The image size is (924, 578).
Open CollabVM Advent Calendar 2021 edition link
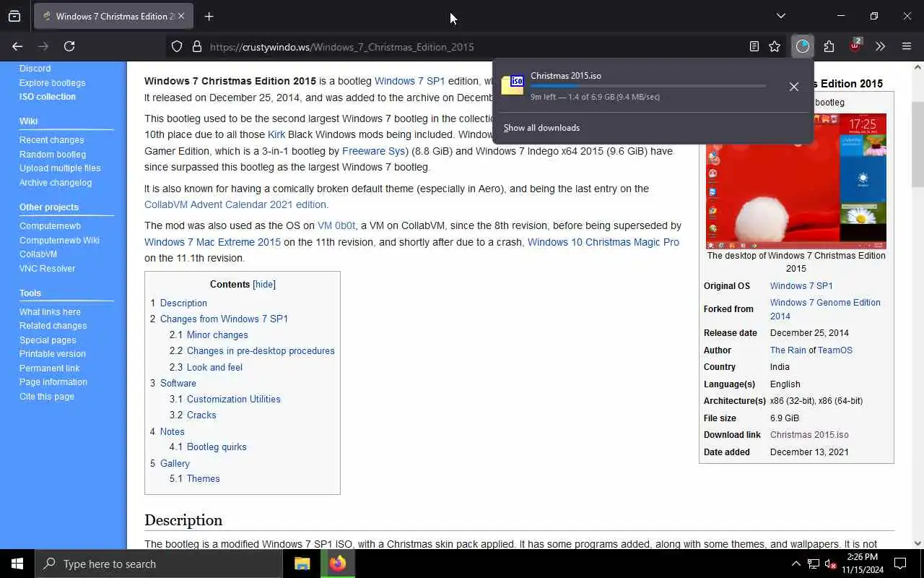(x=235, y=204)
